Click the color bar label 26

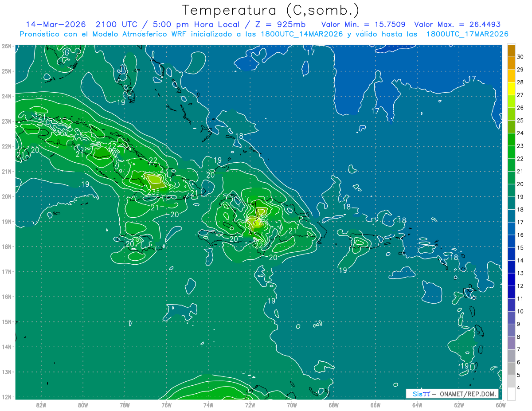pyautogui.click(x=520, y=108)
